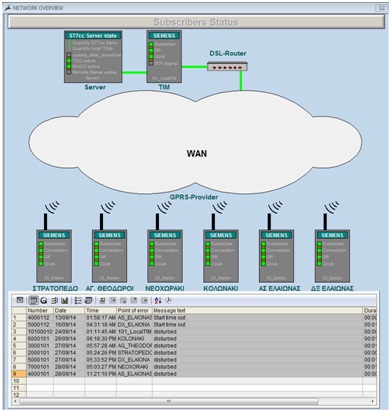Select the ΑΓ. ΘΕΟΔΩΡΟΙ station module
The image size is (389, 410).
(x=110, y=256)
